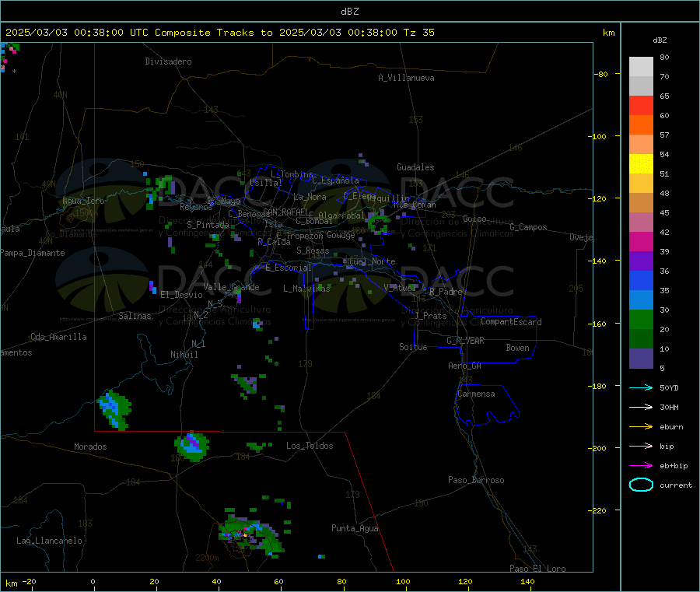This screenshot has width=700, height=592.
Task: Select the 60 dBZ dark orange swatch
Action: click(641, 125)
